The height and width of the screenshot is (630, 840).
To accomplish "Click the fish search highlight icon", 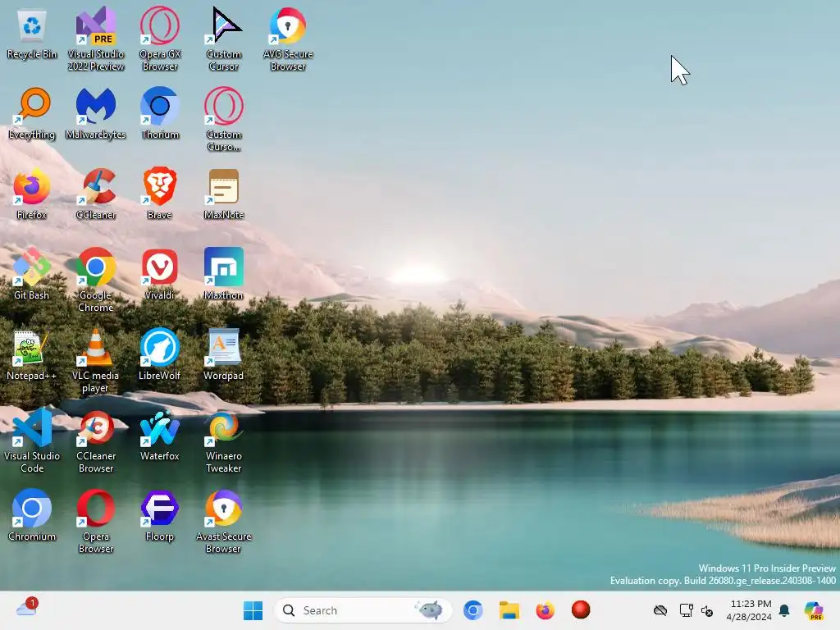I will (429, 609).
